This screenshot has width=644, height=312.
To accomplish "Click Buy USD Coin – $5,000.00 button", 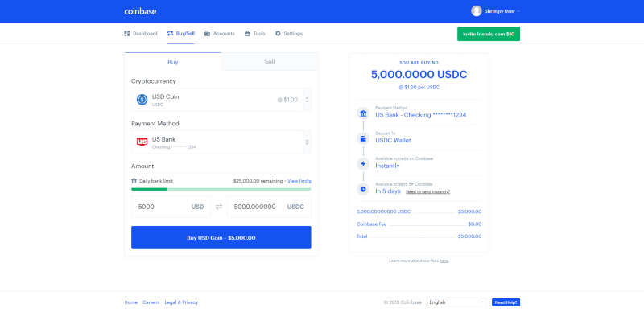I will tap(221, 237).
